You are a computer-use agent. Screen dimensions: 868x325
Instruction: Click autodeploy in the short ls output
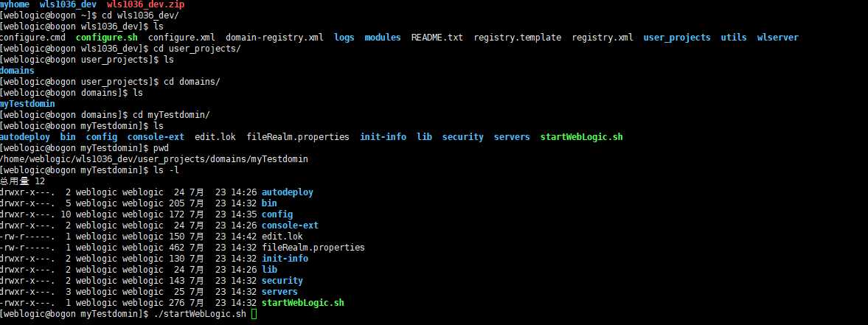click(x=25, y=137)
